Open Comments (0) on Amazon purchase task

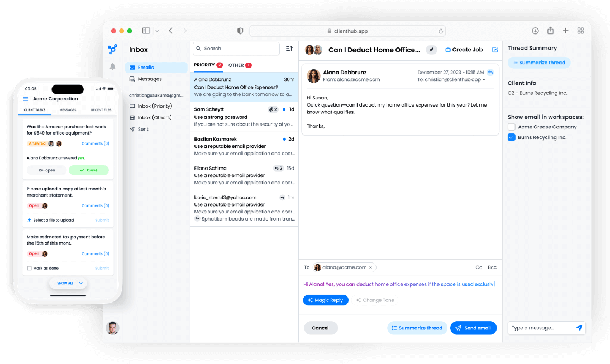pyautogui.click(x=96, y=143)
